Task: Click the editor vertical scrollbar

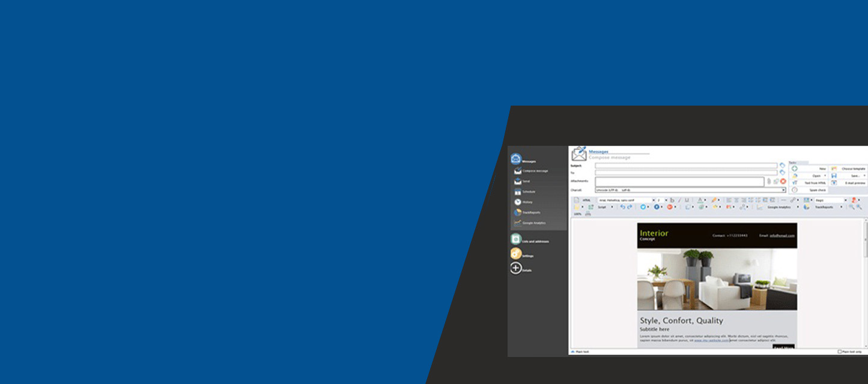Action: 866,282
